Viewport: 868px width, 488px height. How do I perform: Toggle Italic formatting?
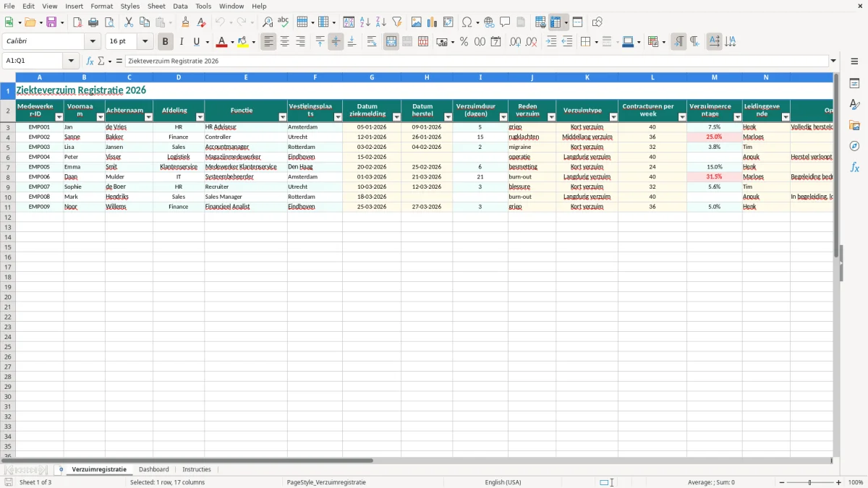[182, 42]
